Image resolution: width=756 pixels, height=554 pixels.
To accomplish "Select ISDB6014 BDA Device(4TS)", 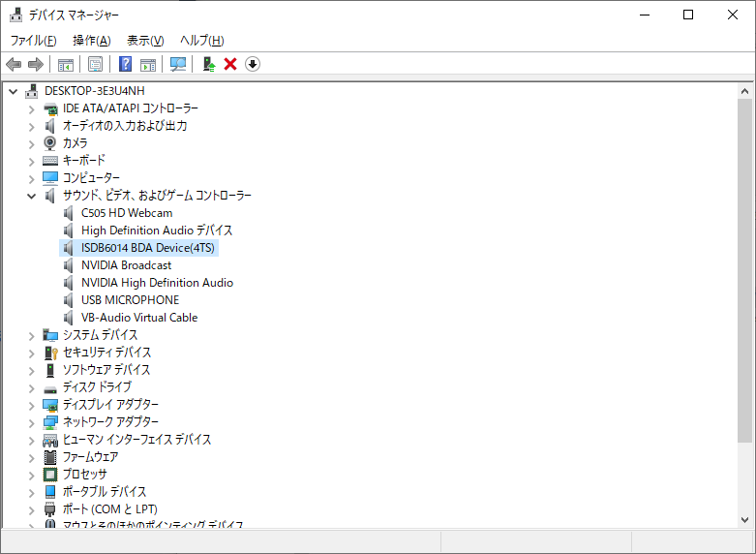I will pyautogui.click(x=147, y=248).
